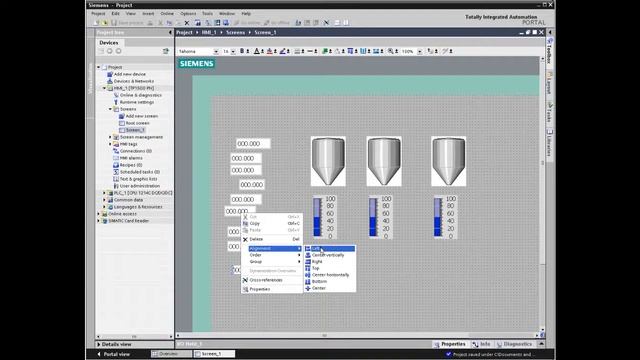Choose Bottom in the Alignment submenu

point(329,281)
